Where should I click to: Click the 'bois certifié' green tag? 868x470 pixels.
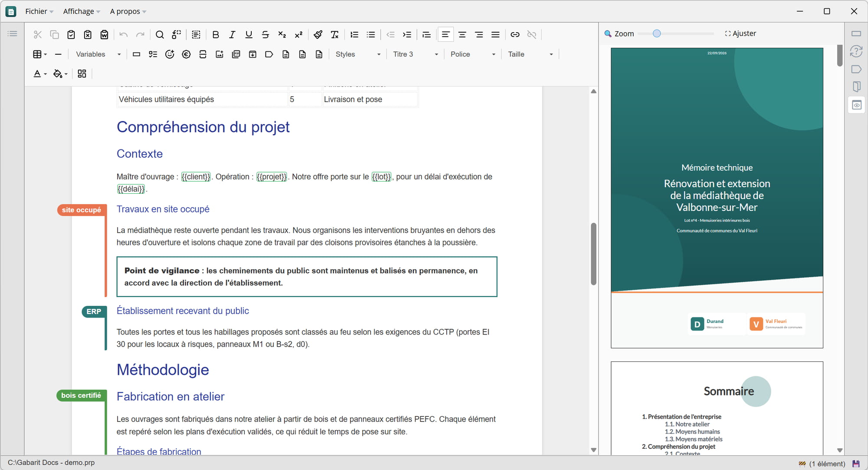81,395
